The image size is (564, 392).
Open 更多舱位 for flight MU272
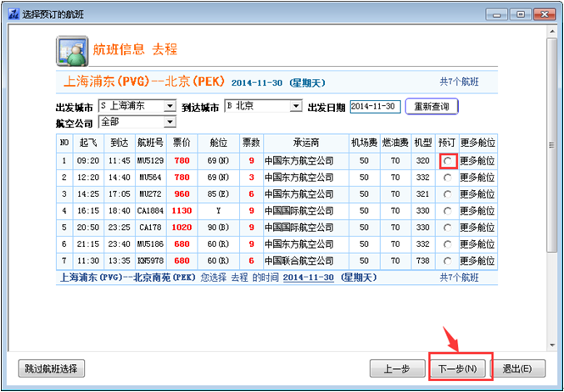coord(477,194)
